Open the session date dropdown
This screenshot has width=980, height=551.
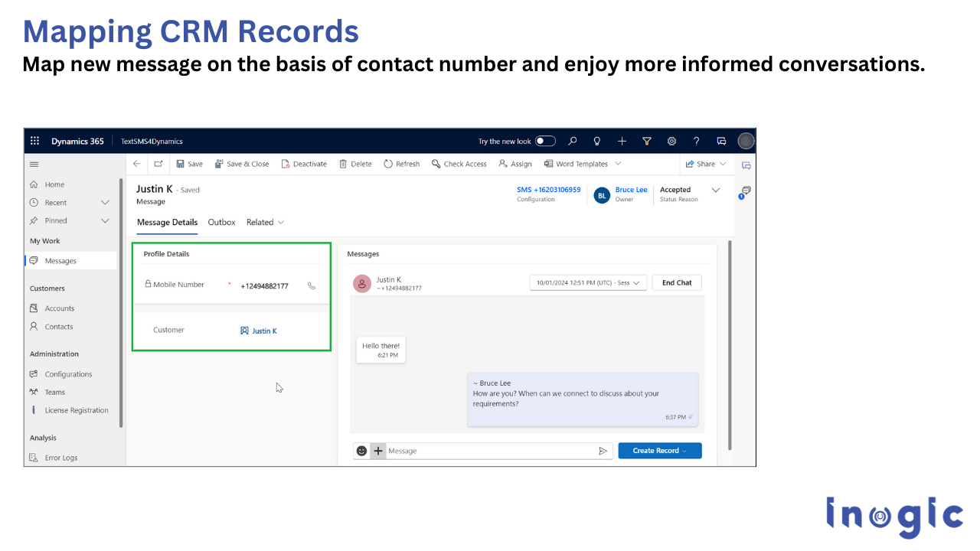[x=589, y=282]
